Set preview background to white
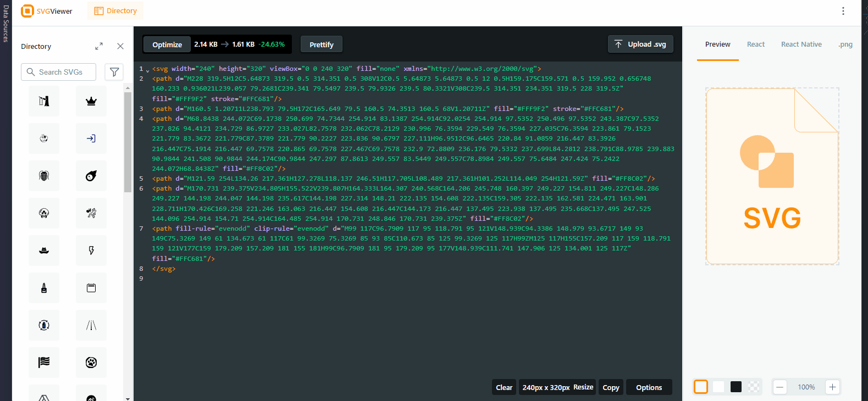 coord(718,387)
